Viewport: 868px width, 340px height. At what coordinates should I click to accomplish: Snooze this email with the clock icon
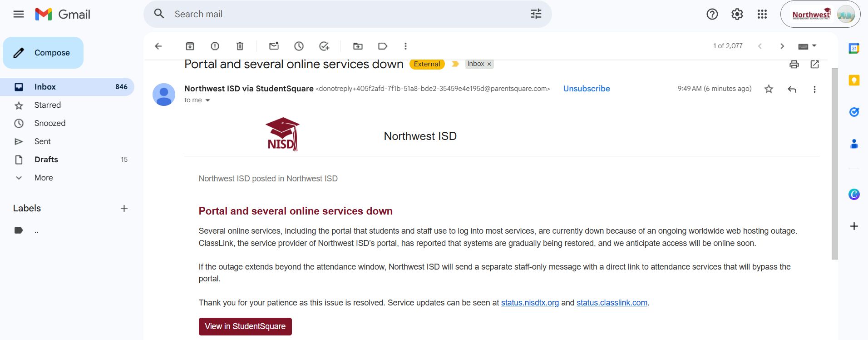click(299, 46)
